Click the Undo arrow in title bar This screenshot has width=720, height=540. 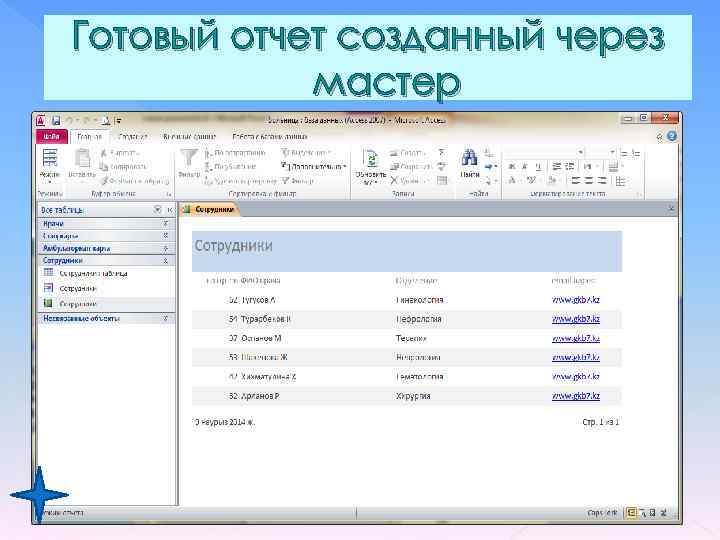tap(70, 120)
